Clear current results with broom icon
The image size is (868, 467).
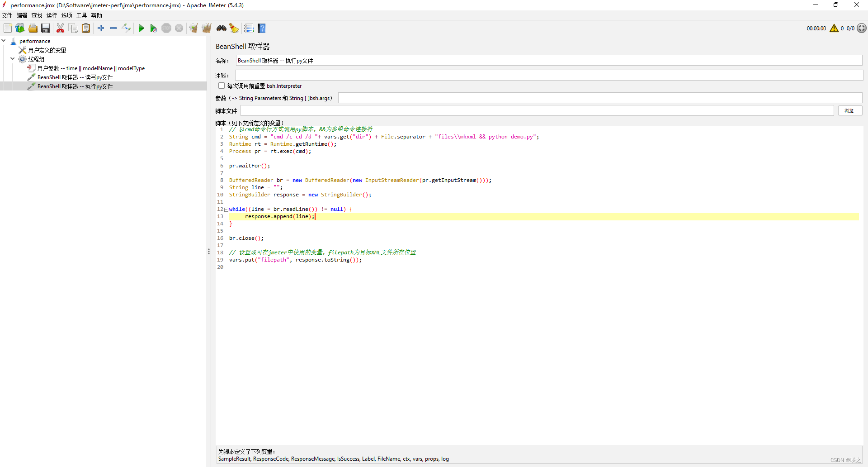pyautogui.click(x=193, y=28)
